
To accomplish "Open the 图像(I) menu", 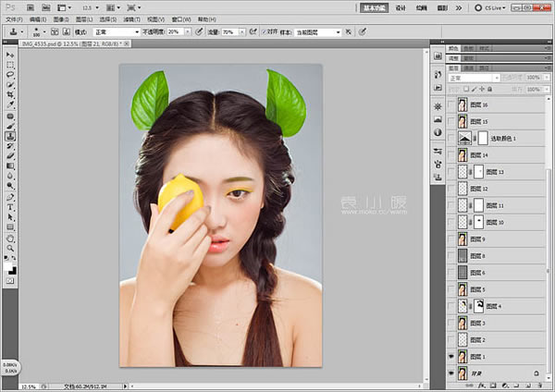I will click(62, 18).
